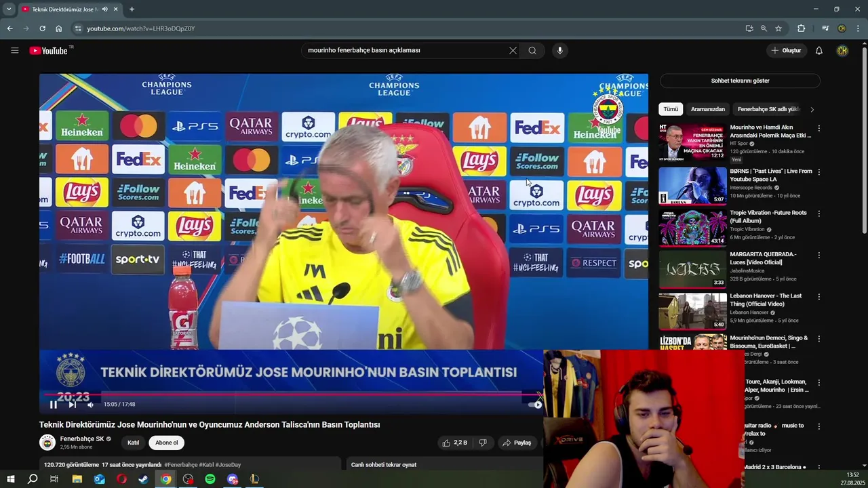This screenshot has height=488, width=868.
Task: Open the Fenerbahçe SK channel avatar
Action: pyautogui.click(x=47, y=443)
